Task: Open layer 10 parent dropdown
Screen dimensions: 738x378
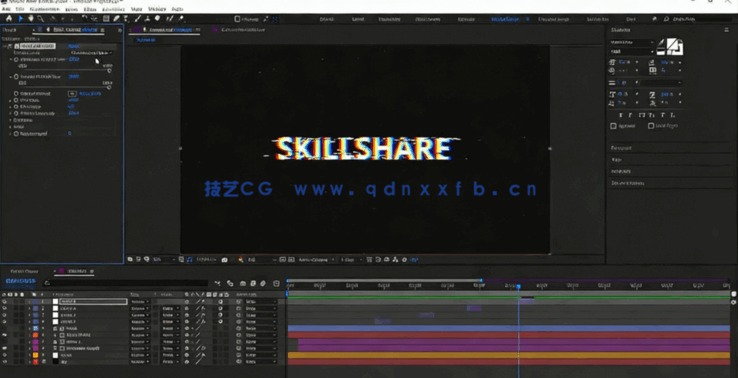Action: [261, 362]
